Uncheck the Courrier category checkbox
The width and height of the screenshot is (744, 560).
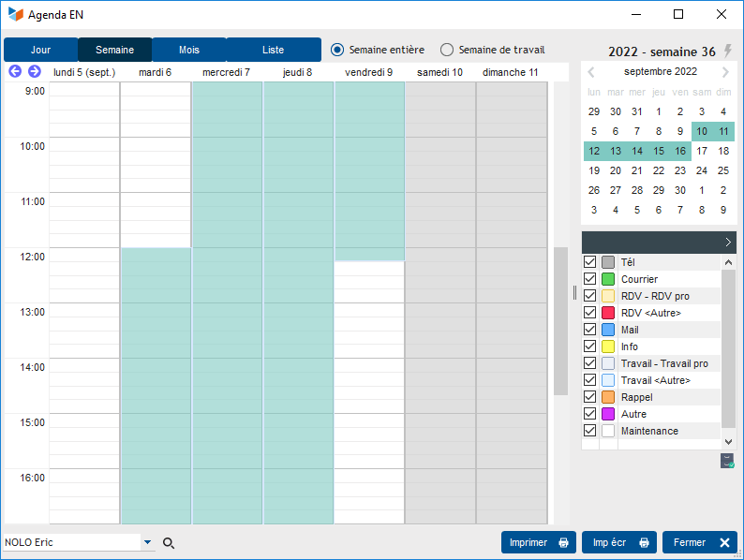click(590, 279)
